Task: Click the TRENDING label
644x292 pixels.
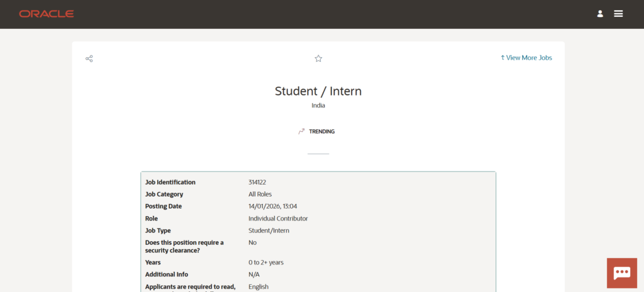Action: [x=322, y=132]
